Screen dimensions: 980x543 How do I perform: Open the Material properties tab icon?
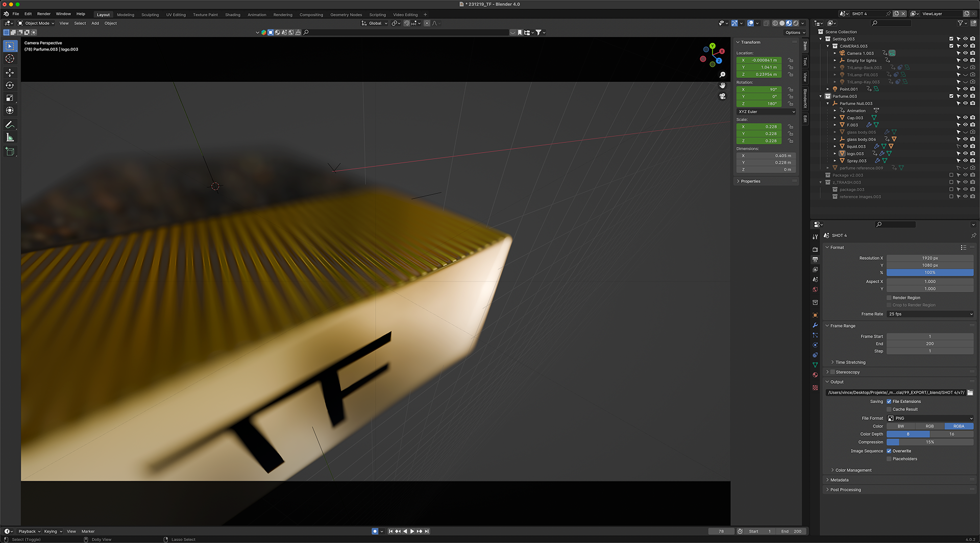(x=815, y=375)
